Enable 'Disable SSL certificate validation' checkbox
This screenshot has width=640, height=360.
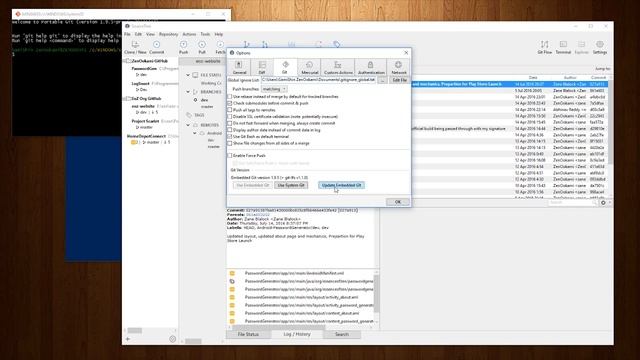pos(230,117)
